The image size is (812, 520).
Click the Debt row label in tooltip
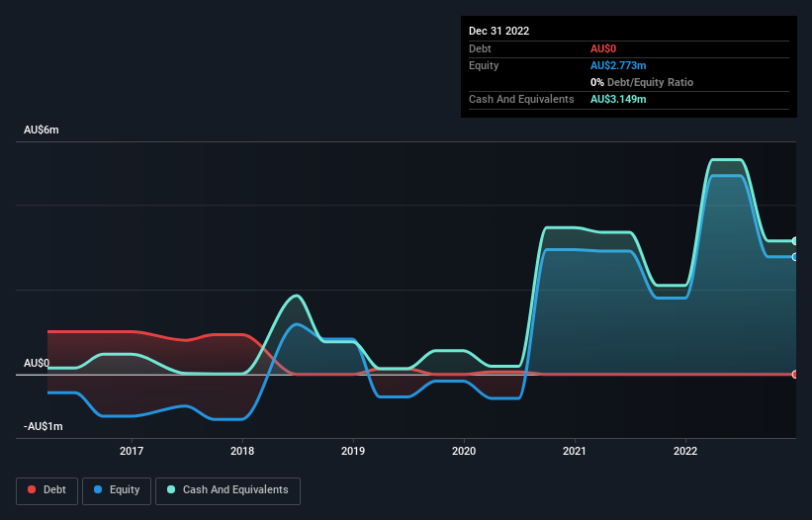480,48
